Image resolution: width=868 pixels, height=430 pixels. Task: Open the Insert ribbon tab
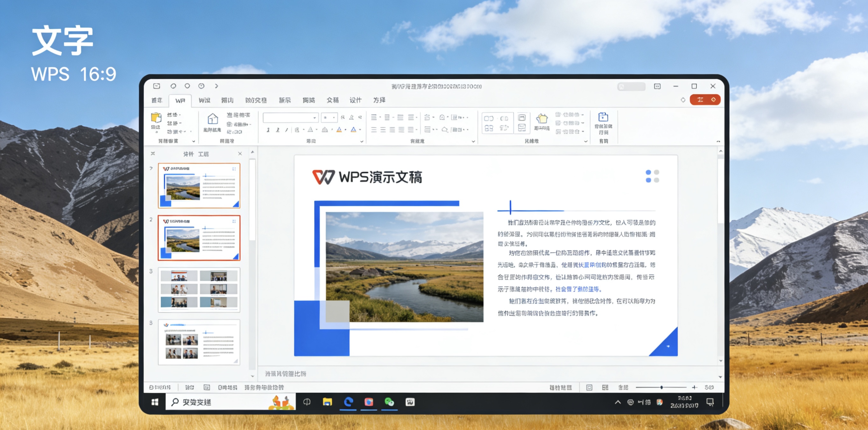228,100
